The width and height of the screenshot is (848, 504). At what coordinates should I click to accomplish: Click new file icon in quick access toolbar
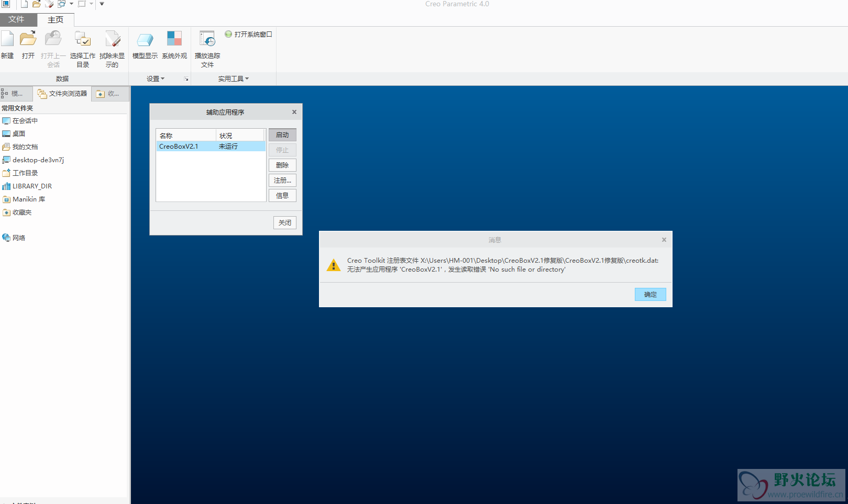(x=24, y=4)
